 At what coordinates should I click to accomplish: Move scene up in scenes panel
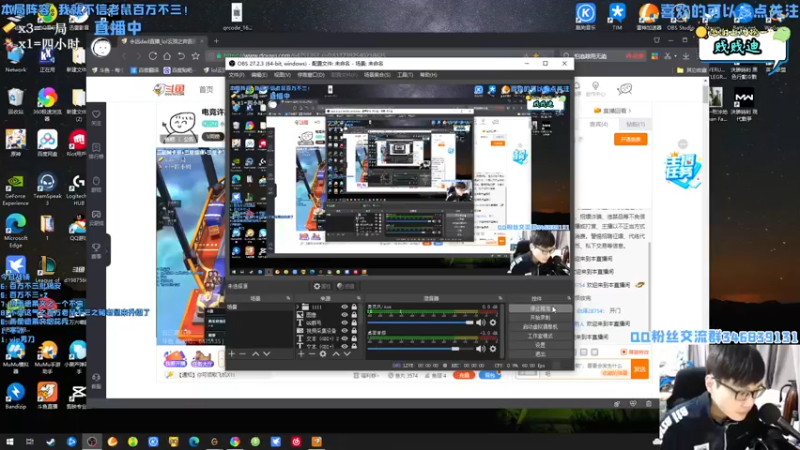(x=256, y=354)
